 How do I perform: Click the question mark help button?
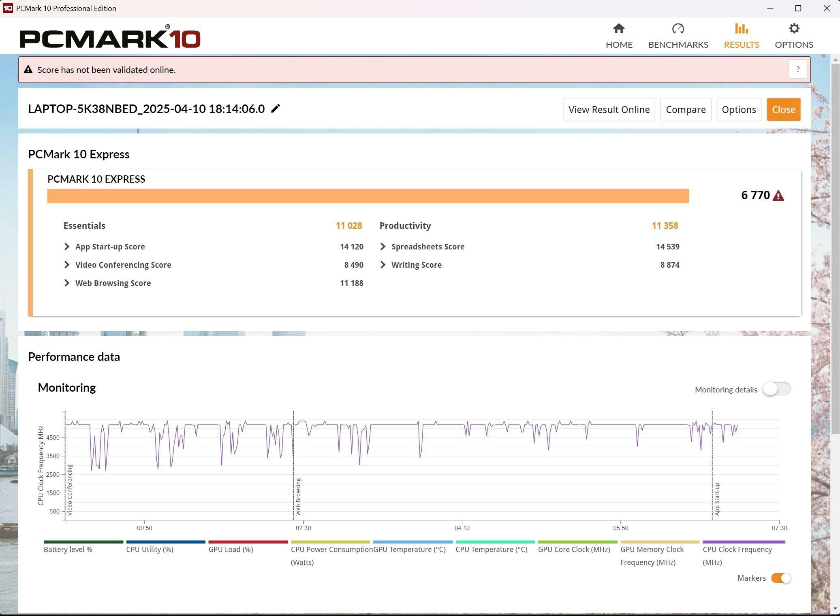click(x=798, y=70)
